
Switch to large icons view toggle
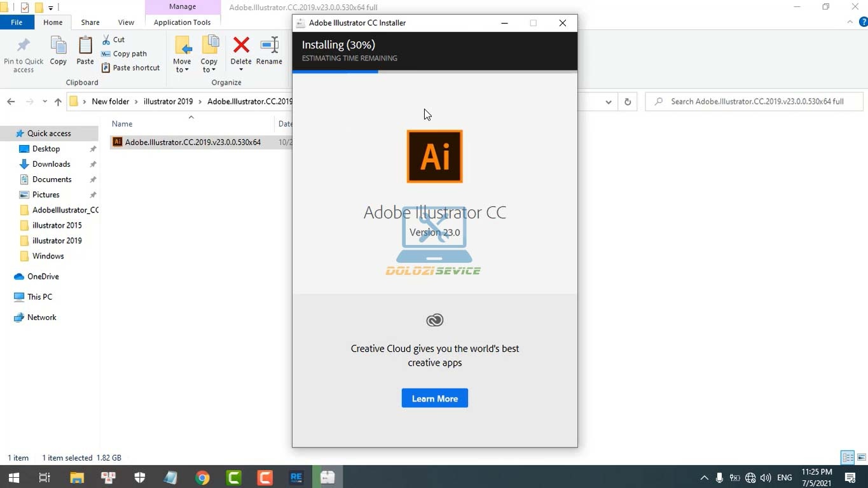coord(861,457)
